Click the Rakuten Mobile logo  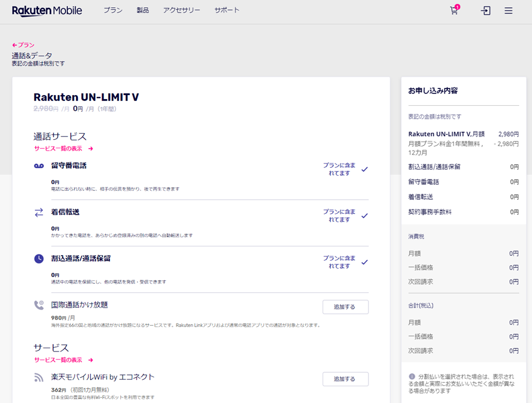(x=47, y=11)
